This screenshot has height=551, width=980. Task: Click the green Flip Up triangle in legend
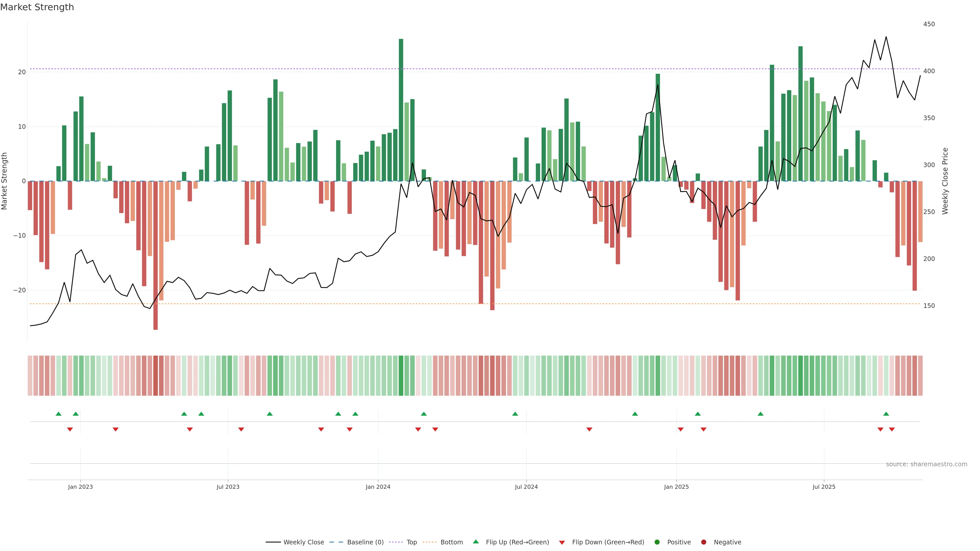[475, 542]
